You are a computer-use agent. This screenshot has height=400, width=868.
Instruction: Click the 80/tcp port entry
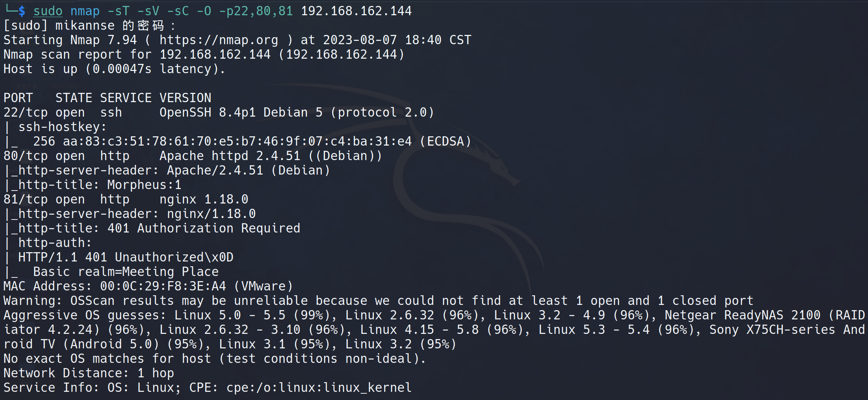pyautogui.click(x=26, y=156)
